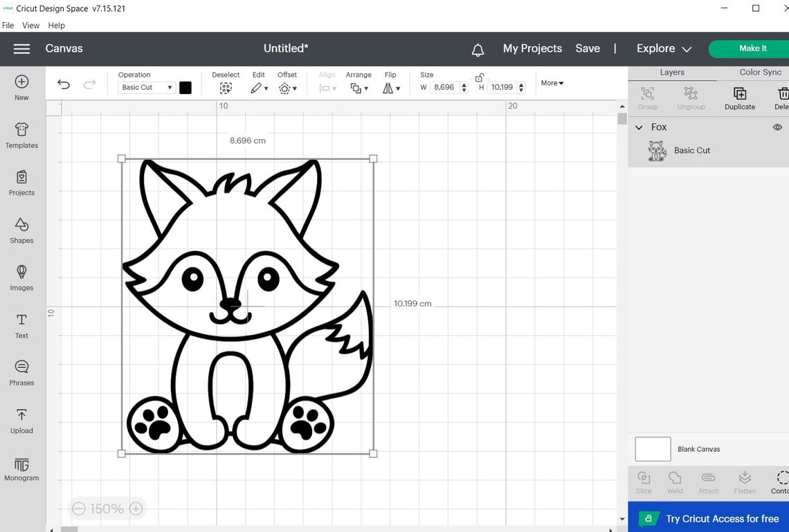Select the Text tool

tap(21, 326)
